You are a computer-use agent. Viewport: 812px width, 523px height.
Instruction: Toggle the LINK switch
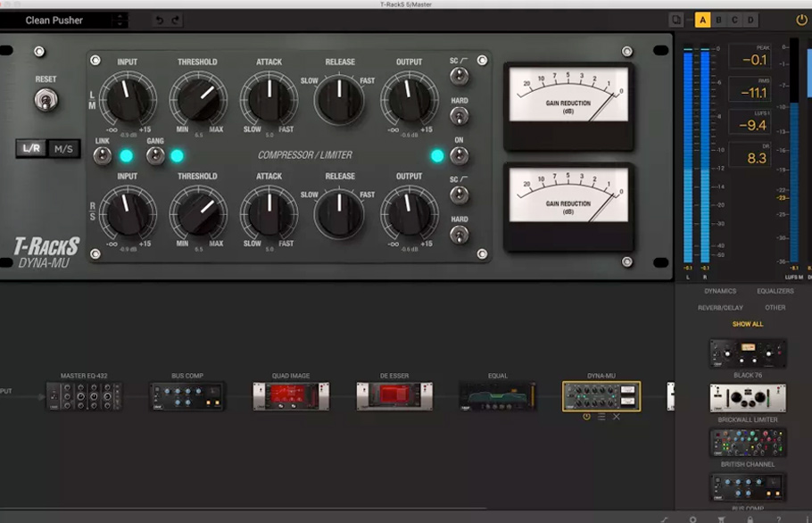point(103,155)
